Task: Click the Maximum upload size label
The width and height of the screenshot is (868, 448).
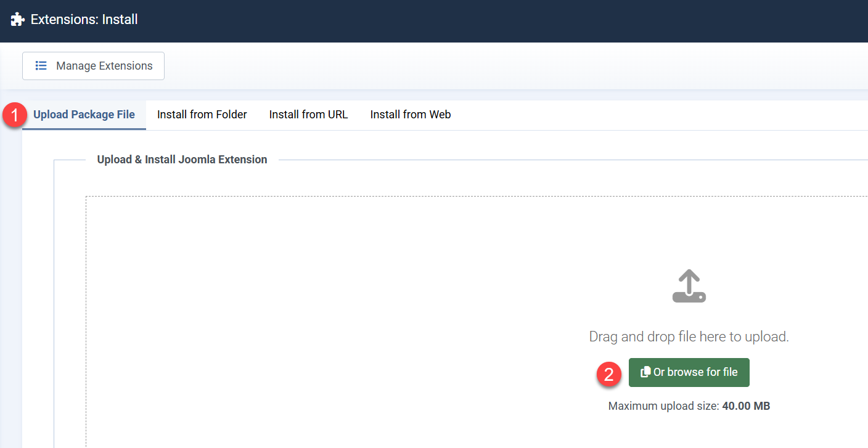Action: click(663, 406)
